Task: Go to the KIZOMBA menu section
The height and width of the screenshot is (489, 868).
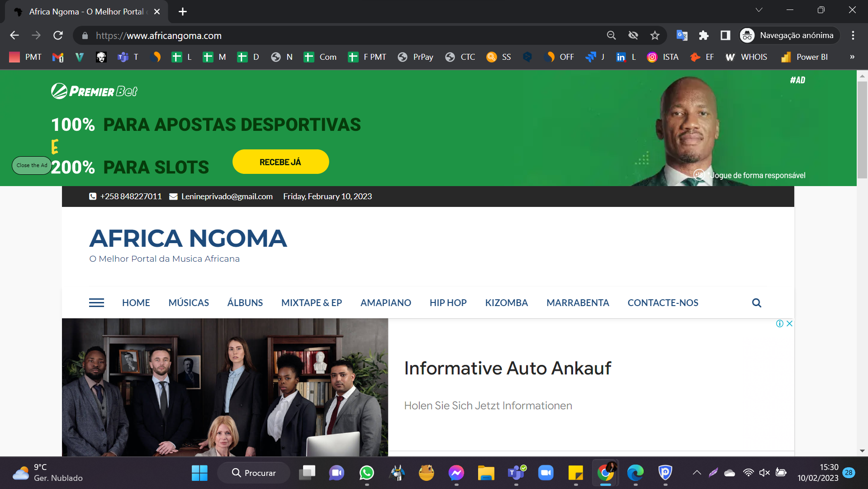Action: click(x=506, y=303)
